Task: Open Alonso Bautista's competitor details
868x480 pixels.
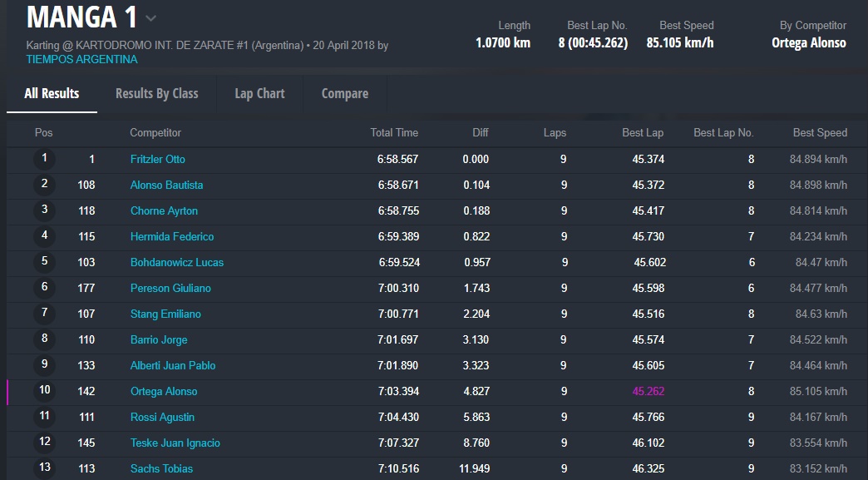Action: 166,185
